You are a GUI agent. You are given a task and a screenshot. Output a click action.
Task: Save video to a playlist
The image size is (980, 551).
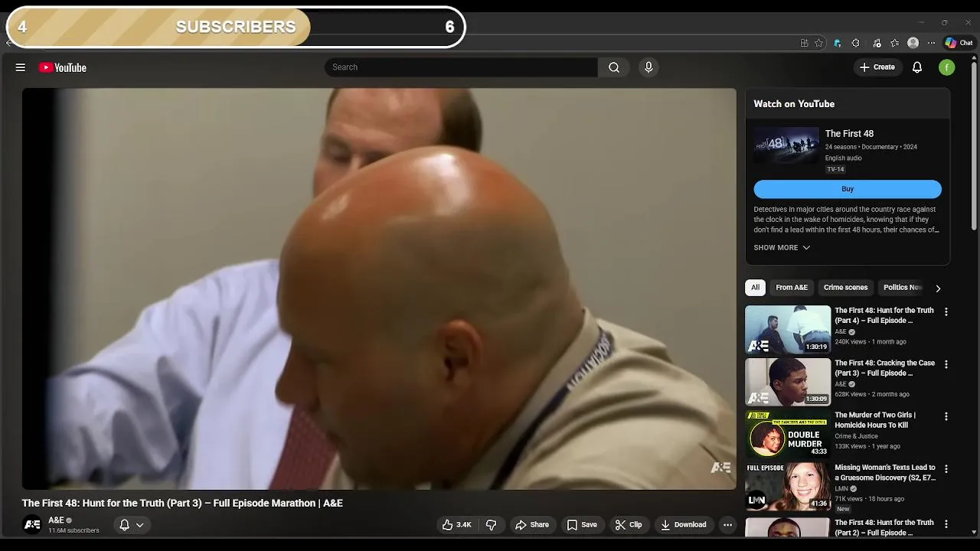(582, 525)
